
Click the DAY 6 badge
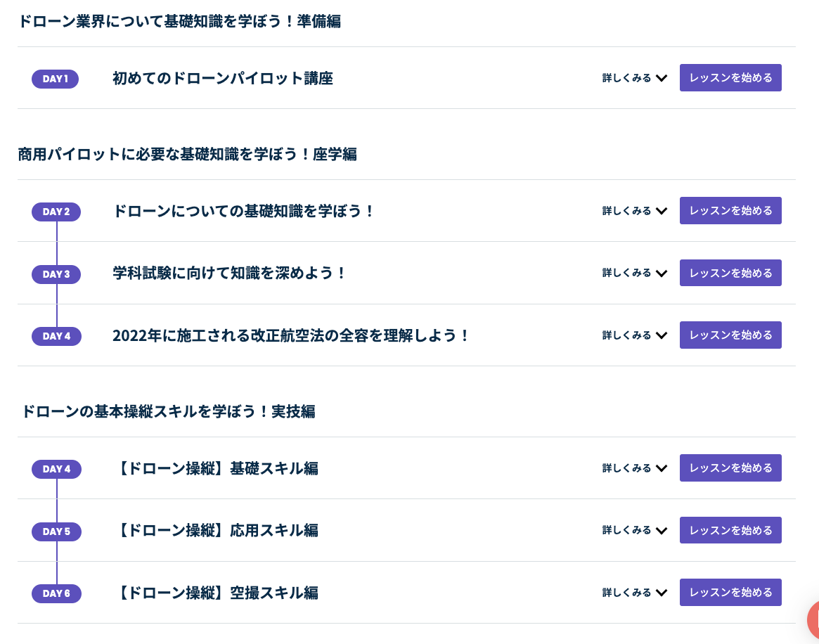56,593
